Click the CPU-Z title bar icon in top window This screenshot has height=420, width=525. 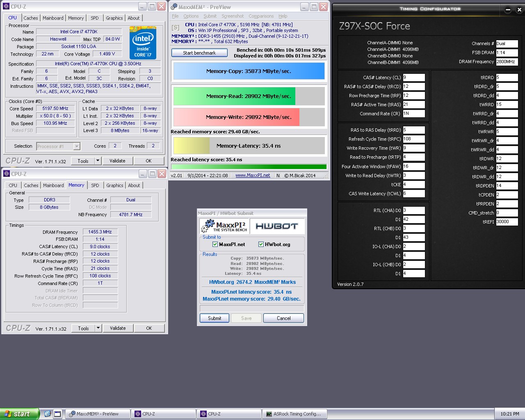[x=7, y=7]
